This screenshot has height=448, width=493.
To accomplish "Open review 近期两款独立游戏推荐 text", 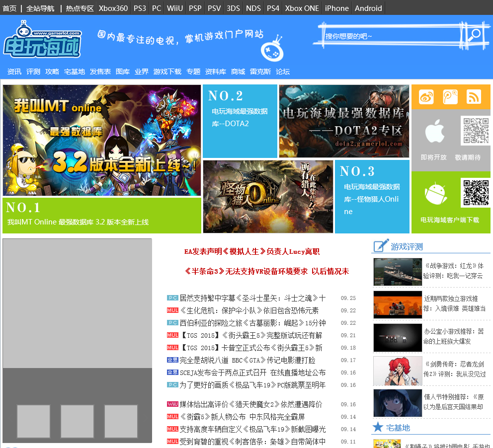I will (x=454, y=303).
